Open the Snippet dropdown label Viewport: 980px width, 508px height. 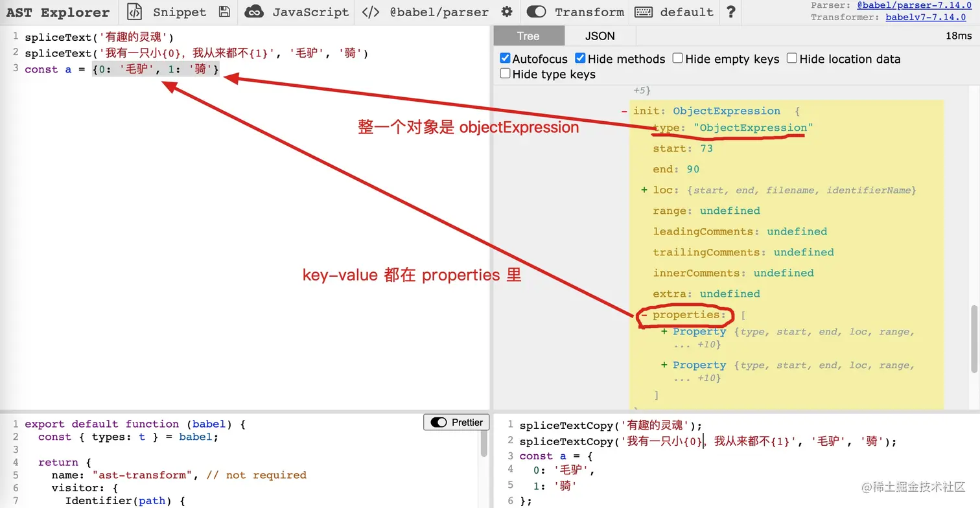(x=180, y=12)
